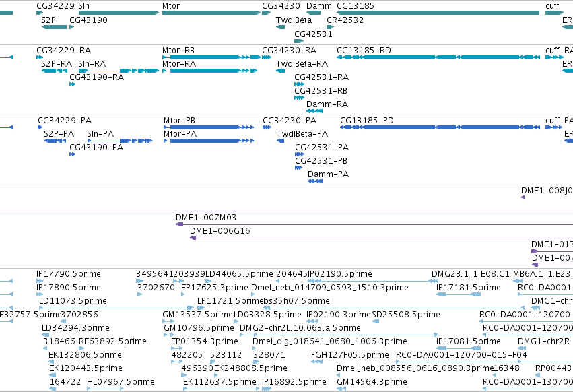Open EST label EK112637.5prime
Screen dimensions: 573x392
(220, 382)
